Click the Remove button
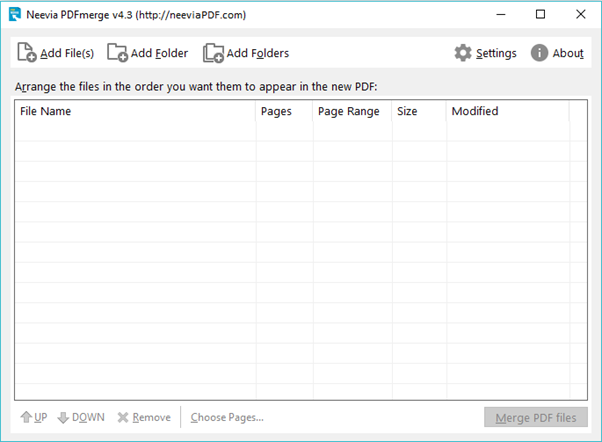Viewport: 602px width, 442px height. tap(144, 417)
